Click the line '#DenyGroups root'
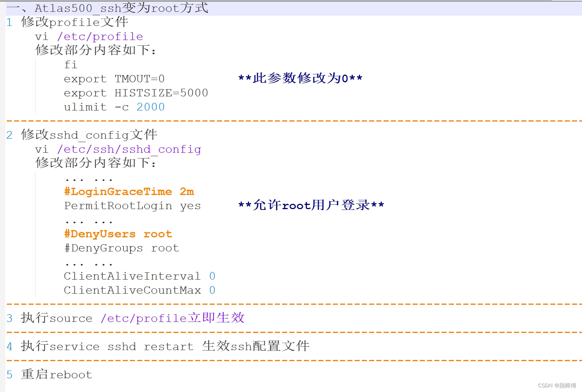 point(121,248)
